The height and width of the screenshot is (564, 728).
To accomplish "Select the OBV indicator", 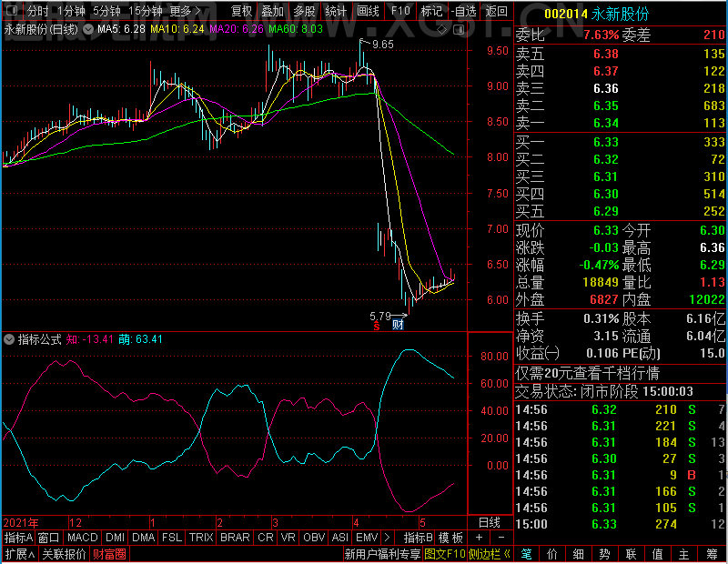I will click(314, 538).
